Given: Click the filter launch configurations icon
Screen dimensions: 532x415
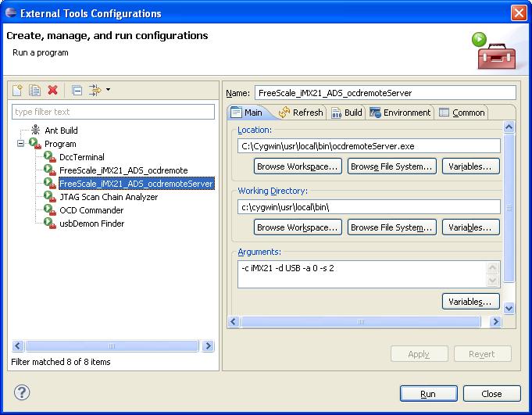Looking at the screenshot, I should pos(95,91).
